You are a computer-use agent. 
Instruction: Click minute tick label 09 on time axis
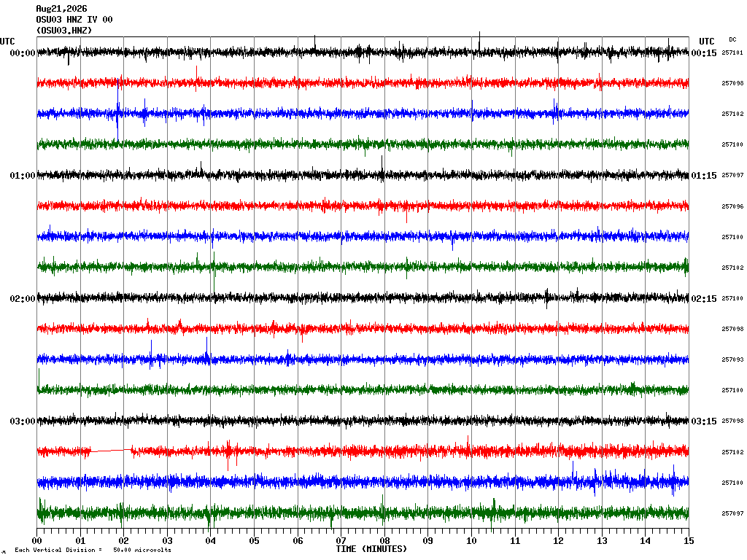tap(427, 541)
